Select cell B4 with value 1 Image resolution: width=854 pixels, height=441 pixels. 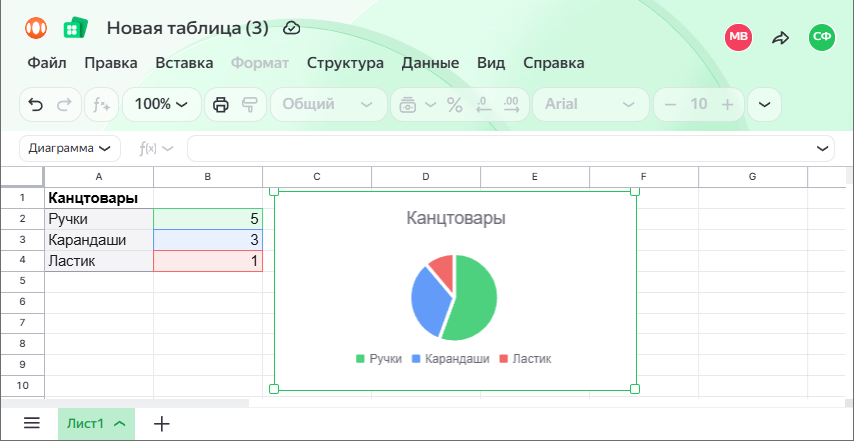click(208, 261)
